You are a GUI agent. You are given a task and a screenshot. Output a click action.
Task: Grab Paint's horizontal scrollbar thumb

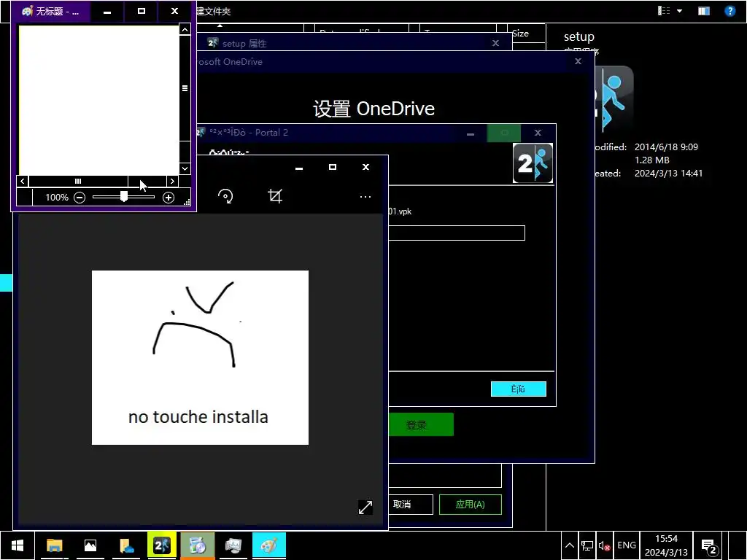(78, 181)
